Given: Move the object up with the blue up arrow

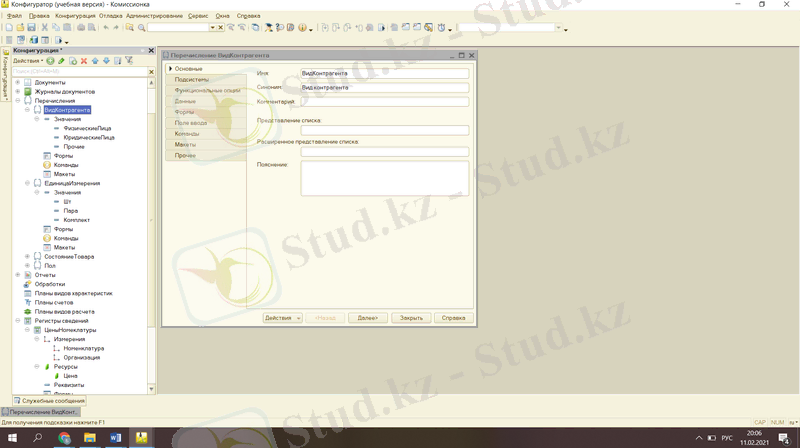Looking at the screenshot, I should coord(95,61).
